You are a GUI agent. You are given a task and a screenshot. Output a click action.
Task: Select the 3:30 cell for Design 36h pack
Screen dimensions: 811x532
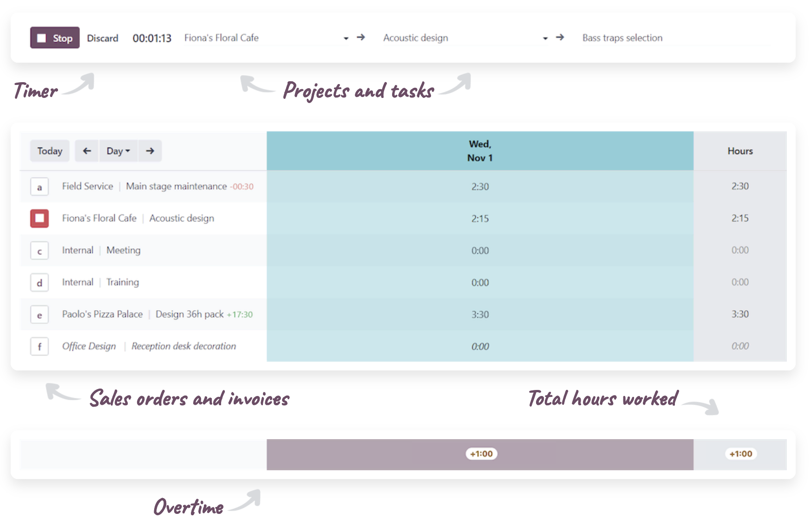(480, 314)
